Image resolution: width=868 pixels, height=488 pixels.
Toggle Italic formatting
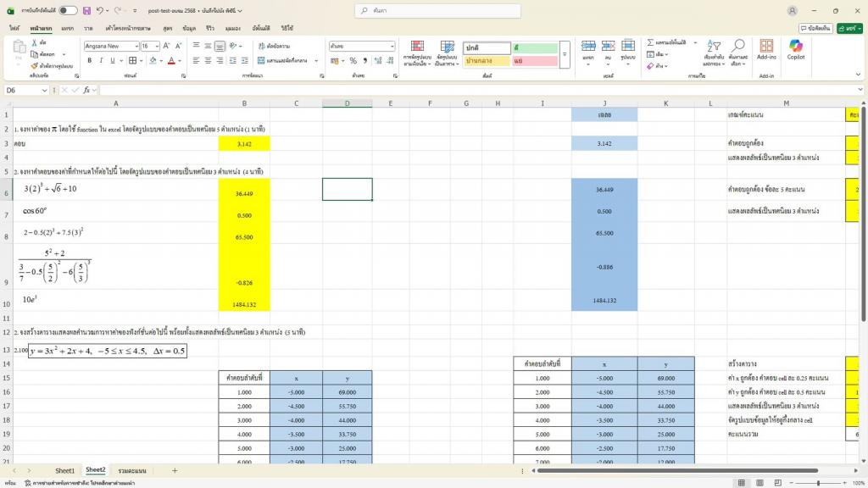click(101, 60)
